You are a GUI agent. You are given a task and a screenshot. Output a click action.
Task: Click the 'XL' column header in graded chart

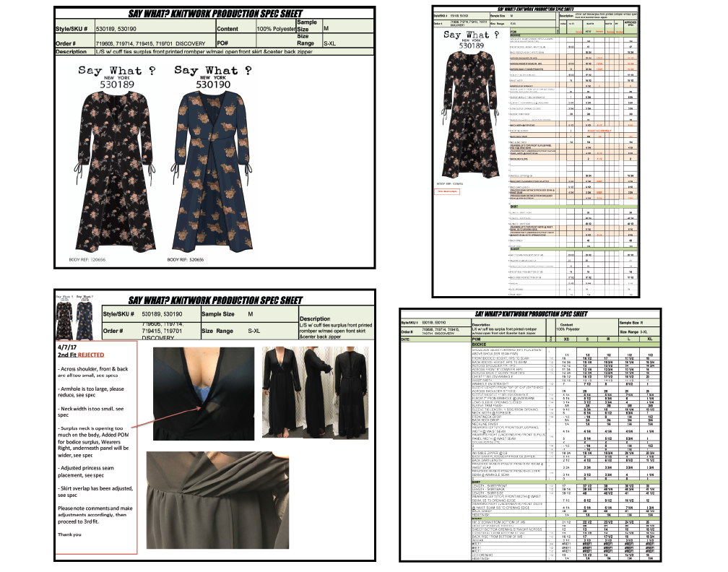click(x=650, y=339)
